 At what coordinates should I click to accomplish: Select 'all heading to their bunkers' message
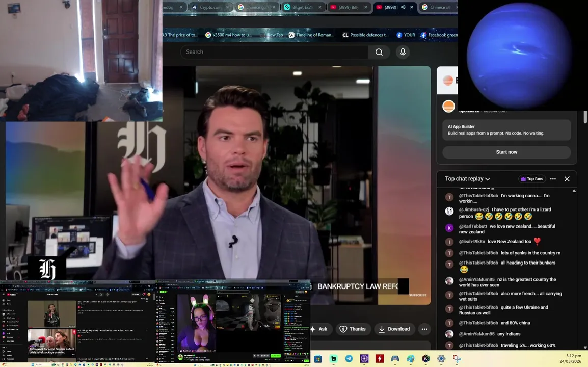(x=507, y=266)
